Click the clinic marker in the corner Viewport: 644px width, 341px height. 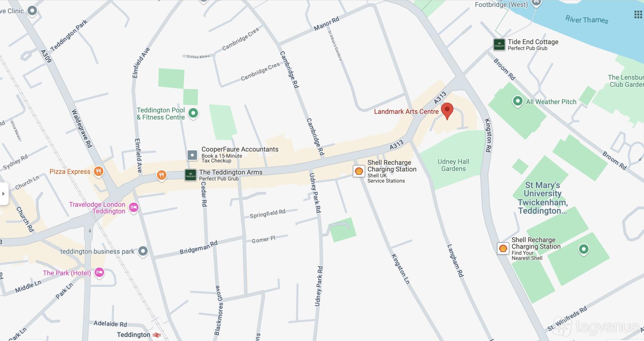click(x=33, y=11)
